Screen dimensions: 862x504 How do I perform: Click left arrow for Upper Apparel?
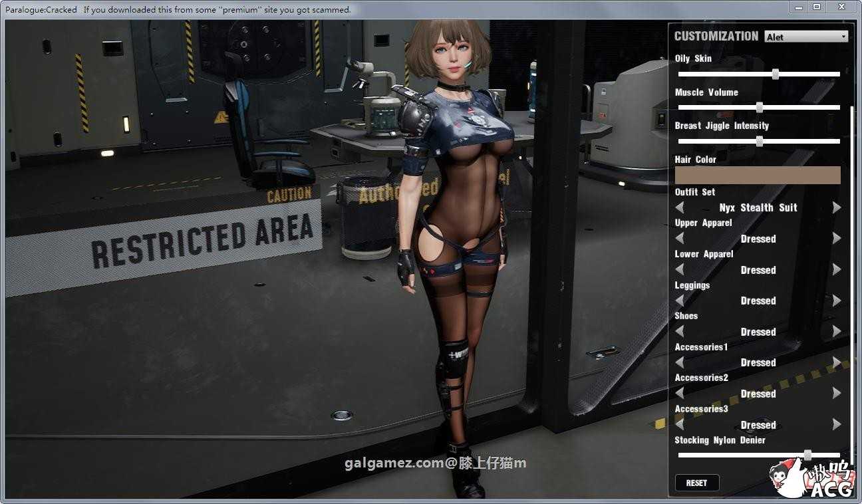[680, 238]
